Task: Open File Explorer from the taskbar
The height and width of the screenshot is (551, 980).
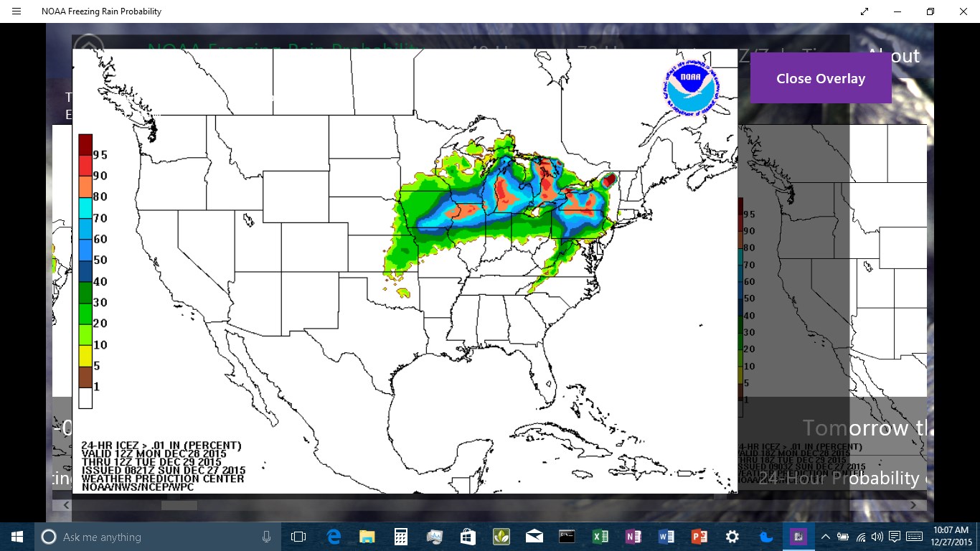Action: coord(367,537)
